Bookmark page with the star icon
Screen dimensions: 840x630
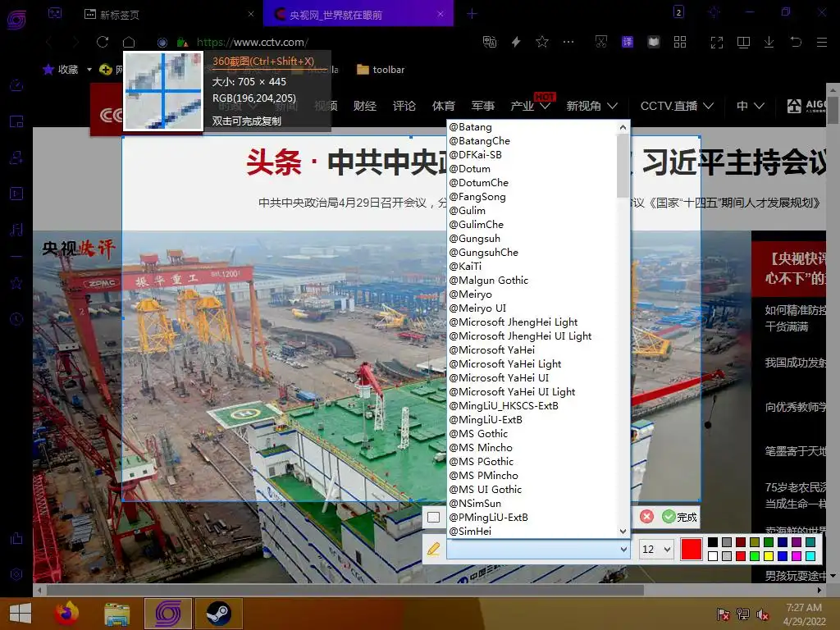[542, 42]
